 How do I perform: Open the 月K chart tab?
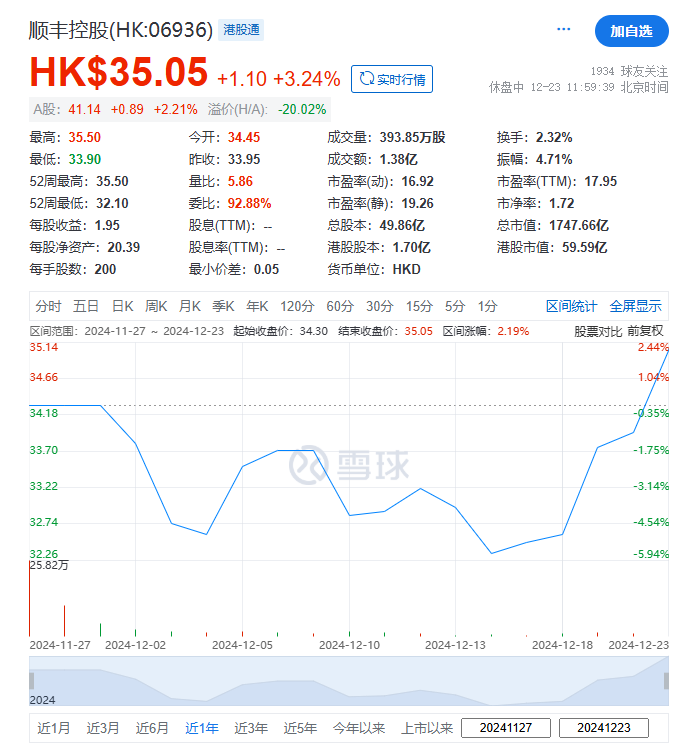point(189,306)
